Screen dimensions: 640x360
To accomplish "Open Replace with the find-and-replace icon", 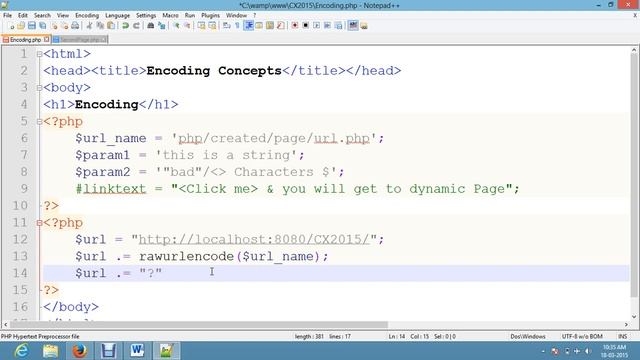I will coord(162,26).
